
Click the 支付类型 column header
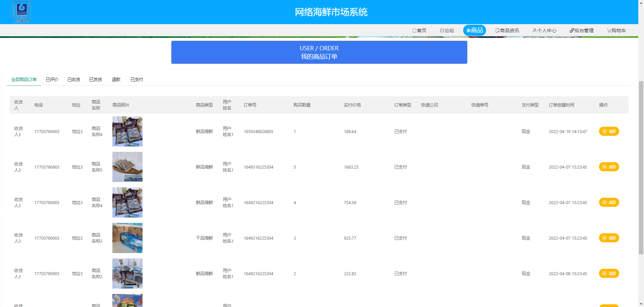tap(530, 105)
